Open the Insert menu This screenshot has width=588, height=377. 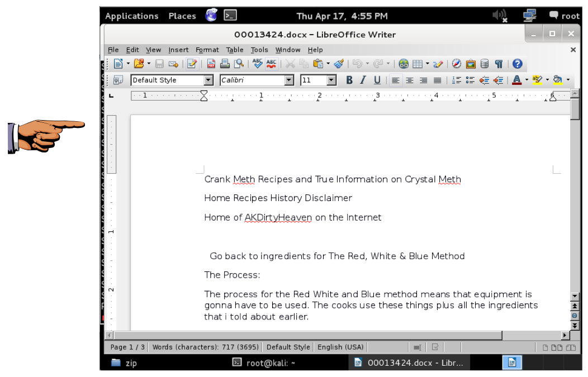[x=178, y=50]
